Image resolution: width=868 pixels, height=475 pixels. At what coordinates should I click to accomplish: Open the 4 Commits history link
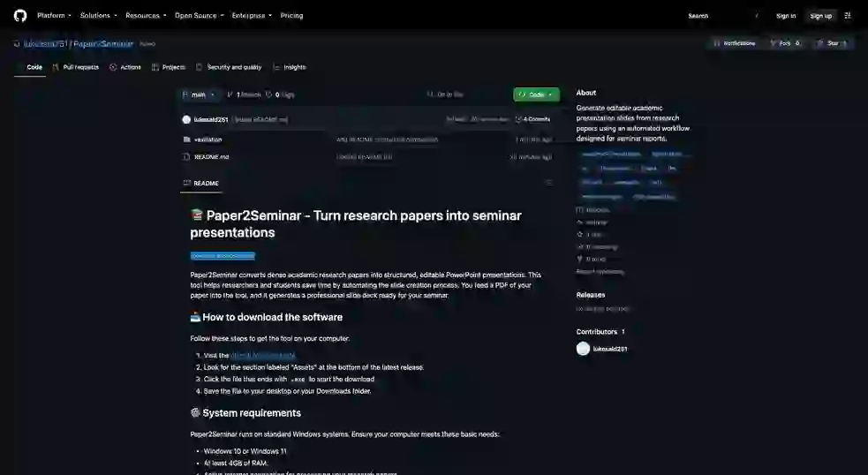[x=532, y=119]
